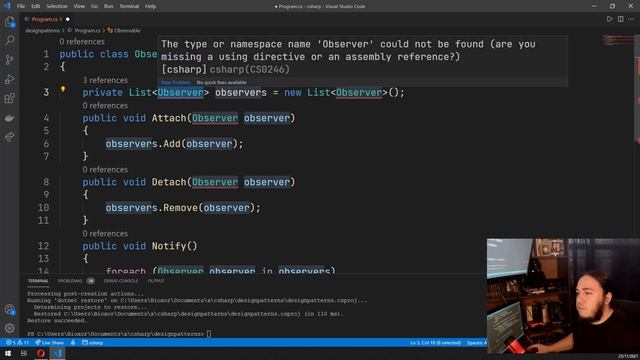
Task: Open the File menu
Action: tap(21, 6)
